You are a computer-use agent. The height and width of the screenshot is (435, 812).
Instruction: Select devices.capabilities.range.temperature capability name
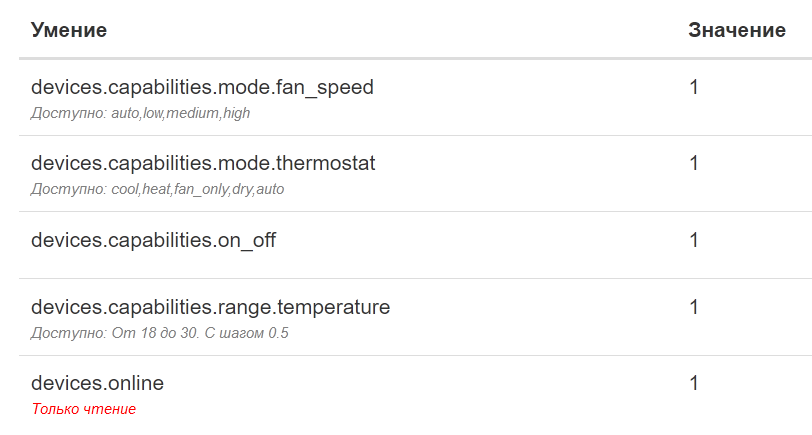(x=210, y=307)
